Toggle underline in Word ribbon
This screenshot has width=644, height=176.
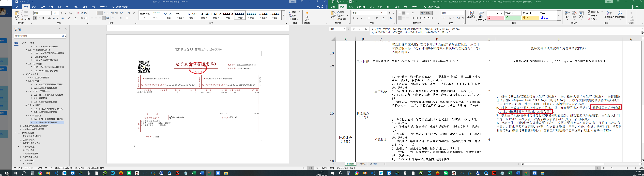[43, 18]
